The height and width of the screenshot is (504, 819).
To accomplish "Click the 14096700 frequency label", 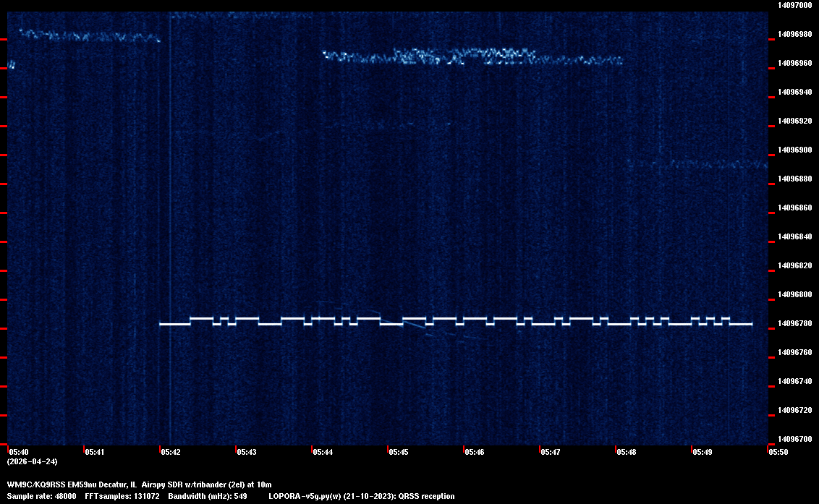I will [x=794, y=439].
